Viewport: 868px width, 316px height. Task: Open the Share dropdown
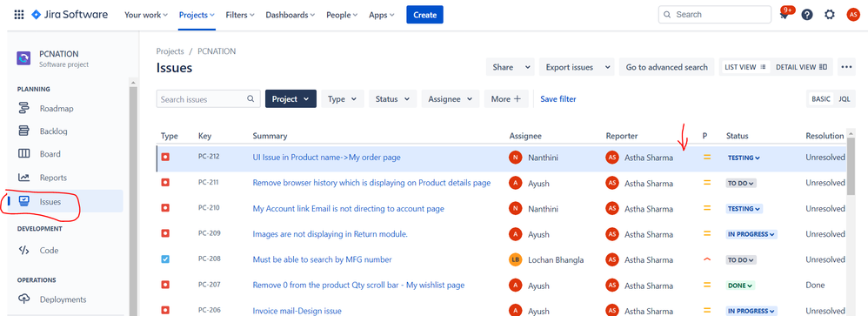coord(510,67)
